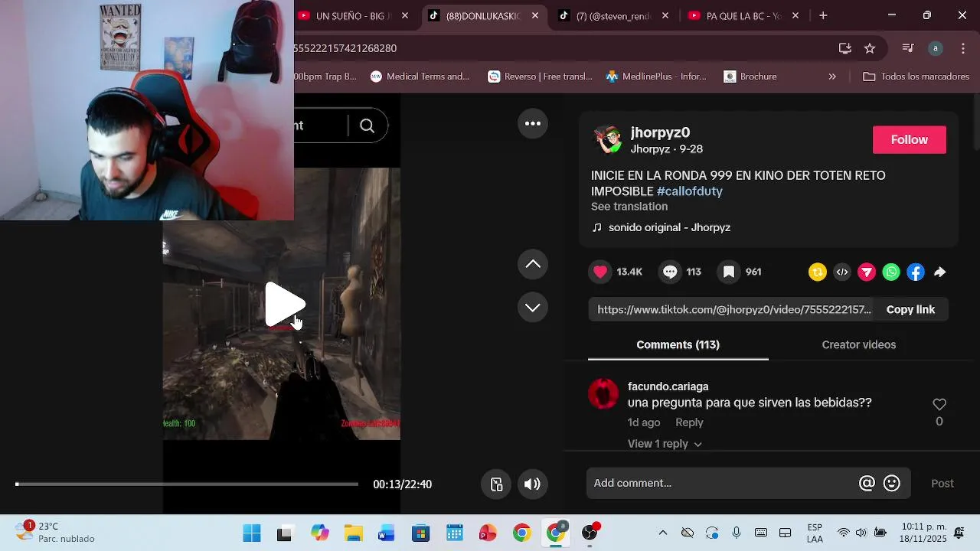980x551 pixels.
Task: Open the #callofduty hashtag
Action: [x=690, y=191]
